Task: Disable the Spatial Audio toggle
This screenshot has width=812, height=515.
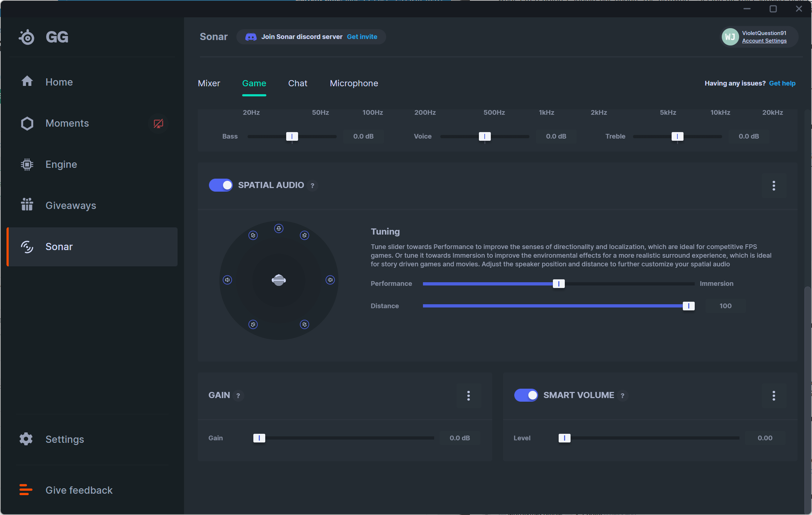Action: [221, 185]
